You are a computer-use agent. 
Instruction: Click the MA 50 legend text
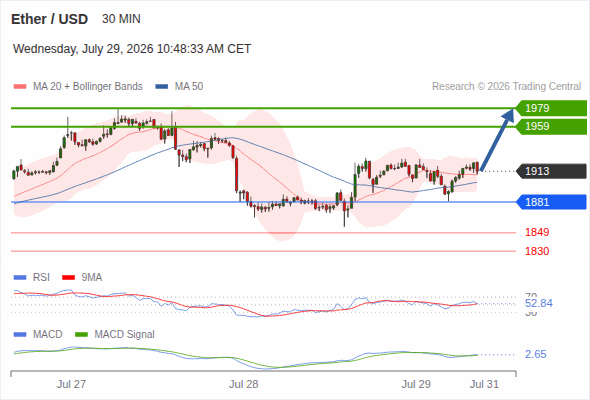189,87
